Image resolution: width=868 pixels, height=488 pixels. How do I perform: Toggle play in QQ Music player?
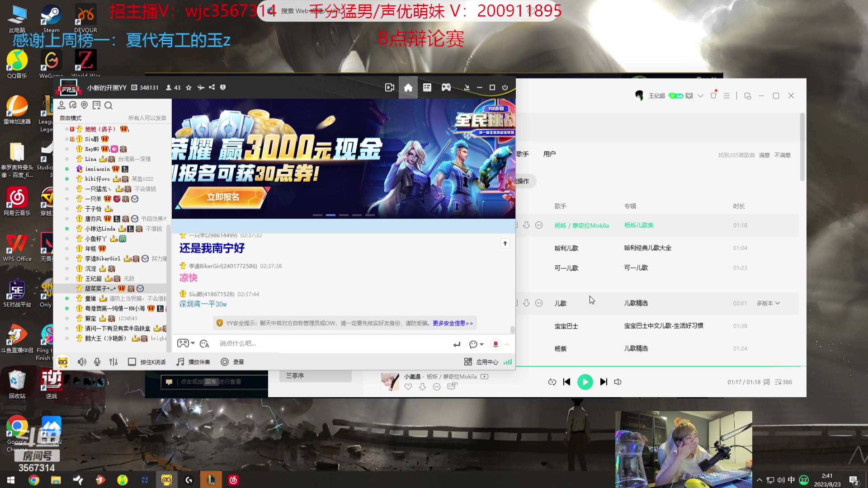pyautogui.click(x=585, y=382)
